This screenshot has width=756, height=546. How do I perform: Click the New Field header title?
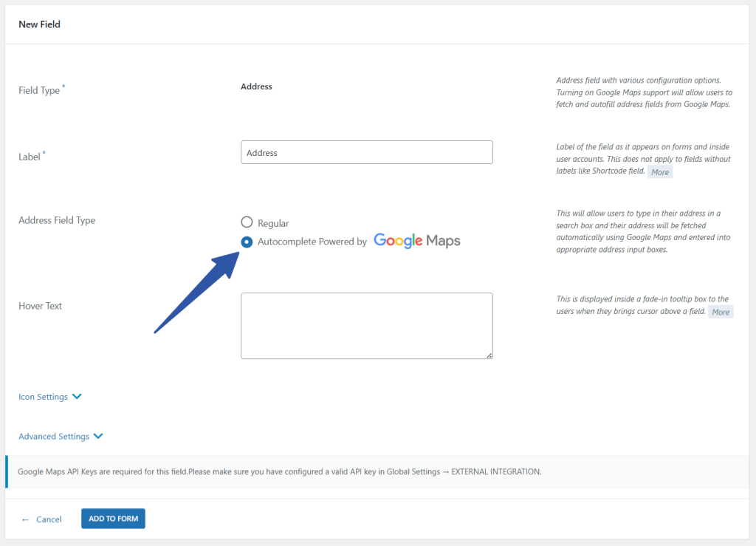point(39,24)
